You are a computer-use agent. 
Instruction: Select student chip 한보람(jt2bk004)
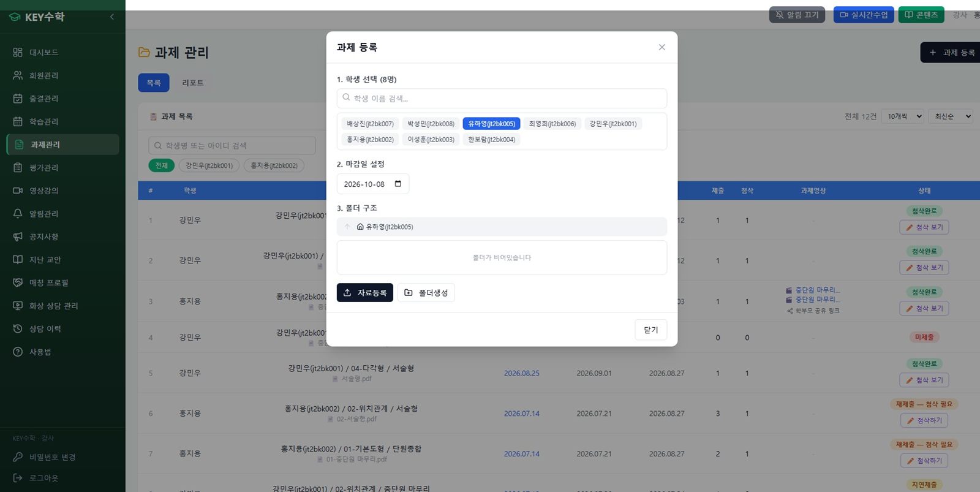[492, 140]
